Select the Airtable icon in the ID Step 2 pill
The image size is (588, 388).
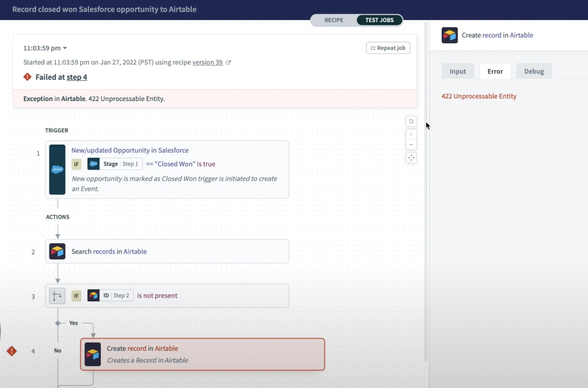pos(93,295)
